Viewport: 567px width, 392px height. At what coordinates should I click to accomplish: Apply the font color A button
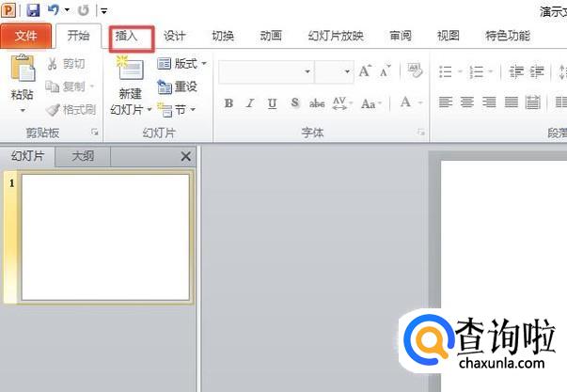(x=405, y=102)
